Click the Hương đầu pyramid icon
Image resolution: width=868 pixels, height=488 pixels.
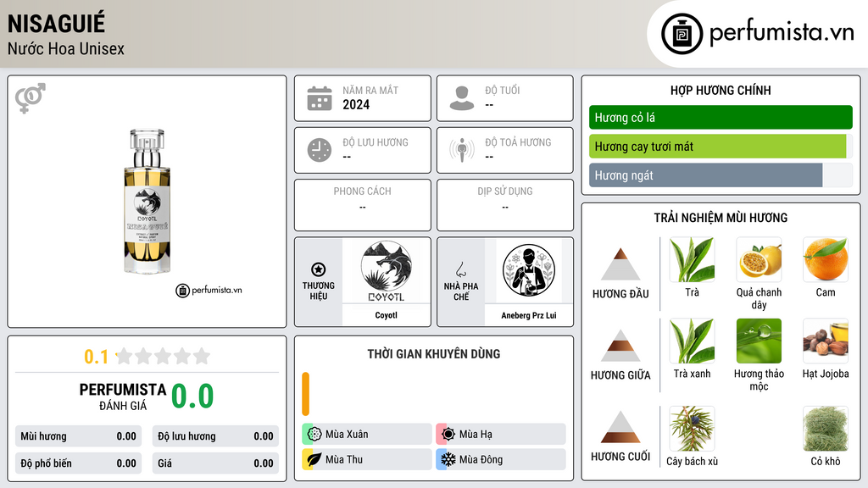click(620, 264)
